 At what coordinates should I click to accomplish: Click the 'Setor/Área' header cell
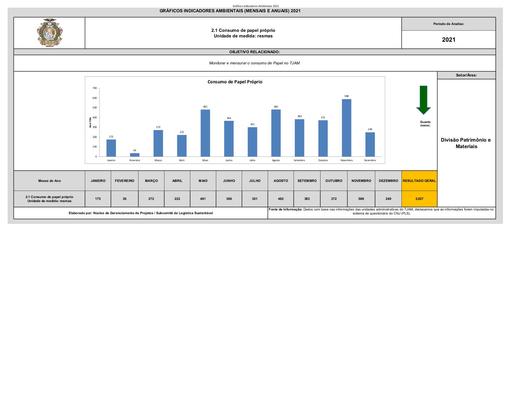pos(466,75)
